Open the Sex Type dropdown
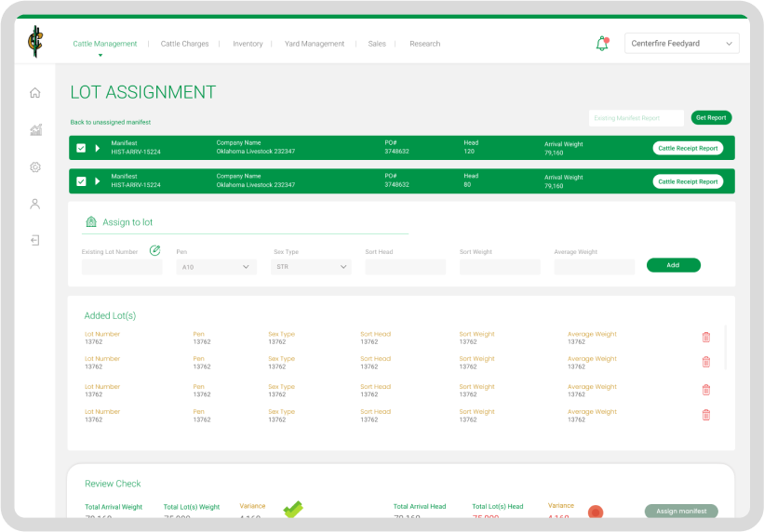 pos(311,267)
